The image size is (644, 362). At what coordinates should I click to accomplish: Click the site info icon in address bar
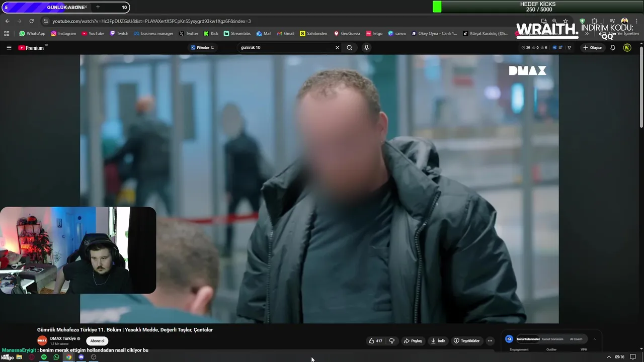(46, 21)
